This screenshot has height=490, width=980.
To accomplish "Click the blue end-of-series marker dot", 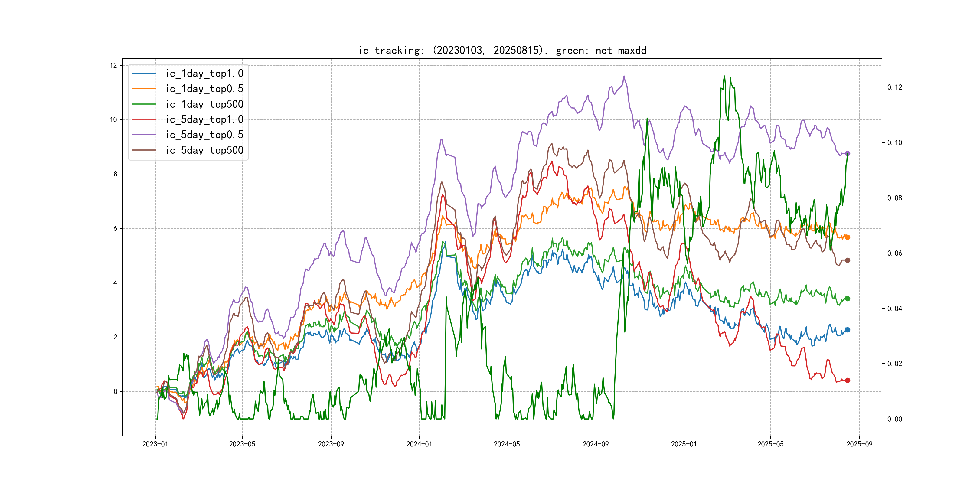I will click(848, 330).
